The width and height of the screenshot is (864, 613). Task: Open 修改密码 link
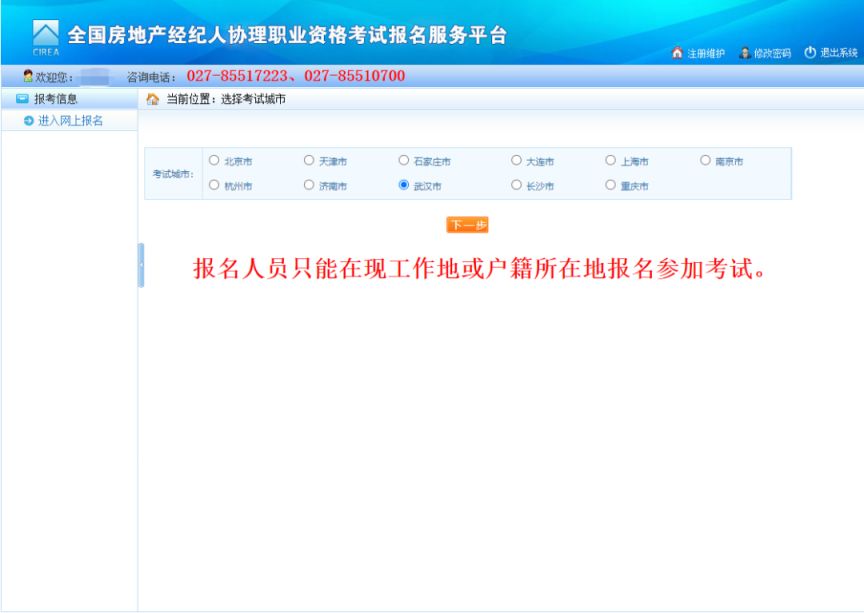pyautogui.click(x=773, y=53)
